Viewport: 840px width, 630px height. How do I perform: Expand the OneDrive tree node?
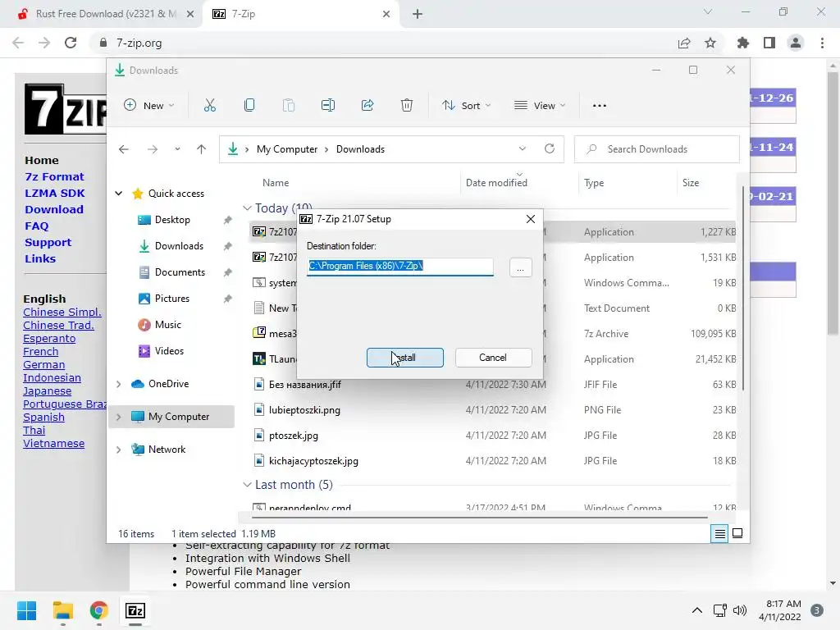118,384
